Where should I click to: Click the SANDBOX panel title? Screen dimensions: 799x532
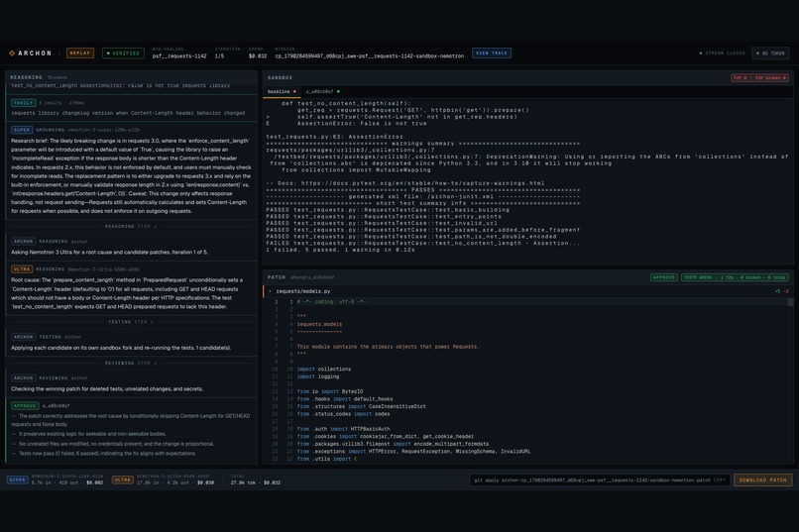(x=281, y=78)
